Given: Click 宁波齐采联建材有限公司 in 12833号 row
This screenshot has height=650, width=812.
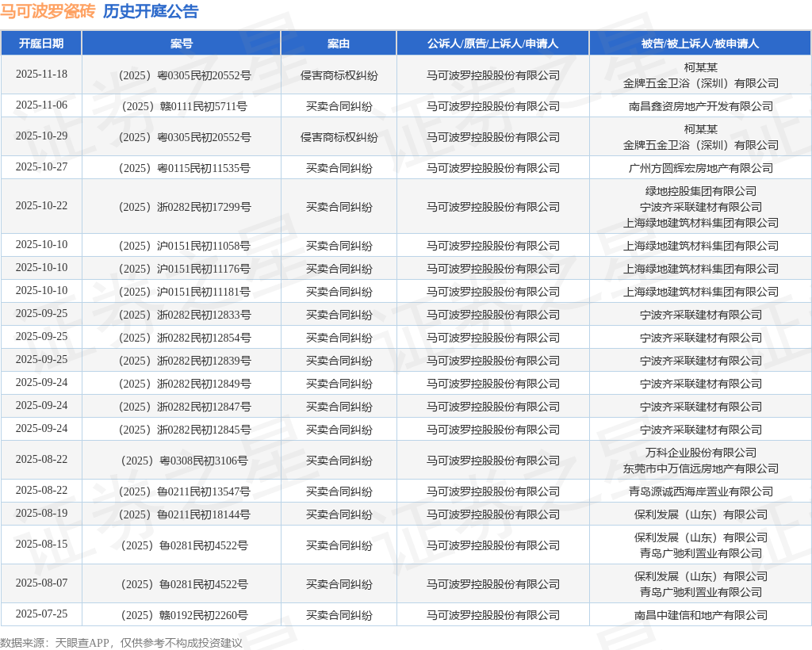Looking at the screenshot, I should 701,315.
